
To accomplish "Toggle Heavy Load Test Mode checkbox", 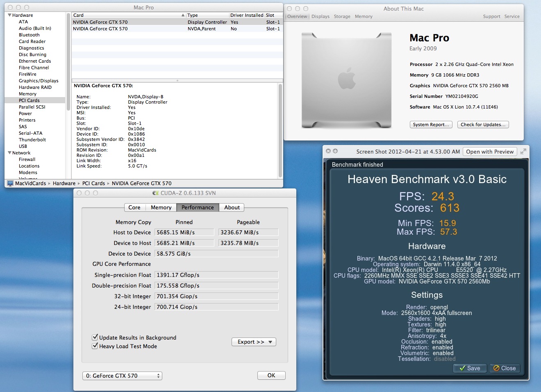I will tap(95, 346).
